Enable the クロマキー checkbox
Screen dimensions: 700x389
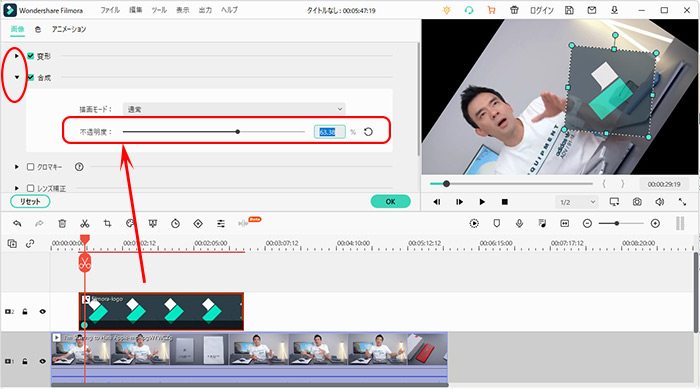point(30,167)
